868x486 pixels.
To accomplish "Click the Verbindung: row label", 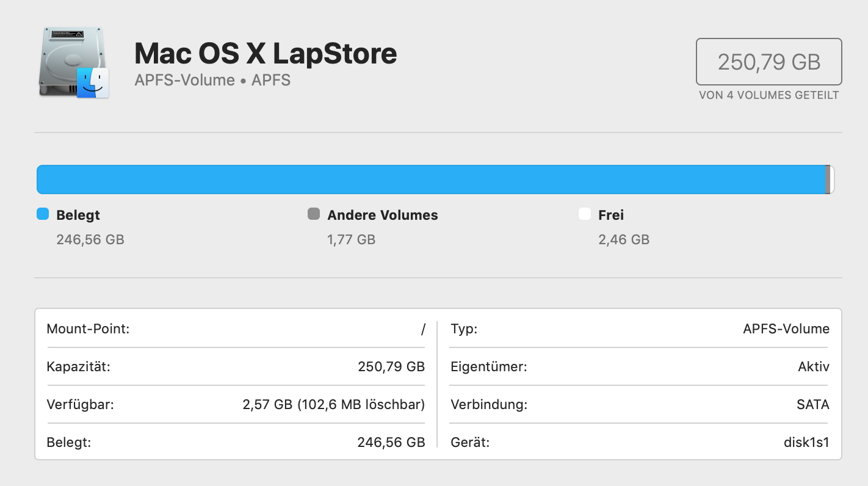I will tap(489, 405).
